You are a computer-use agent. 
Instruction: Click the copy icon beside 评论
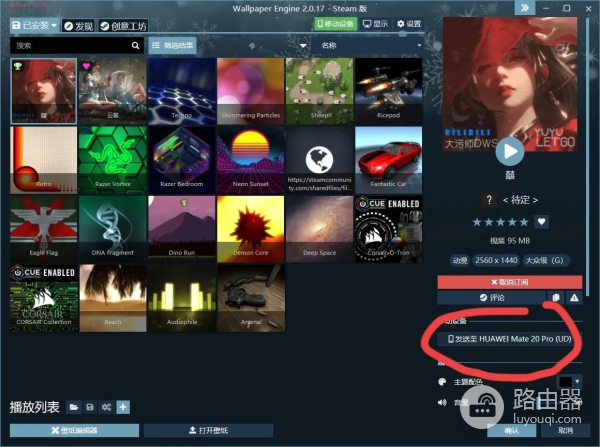(x=555, y=298)
